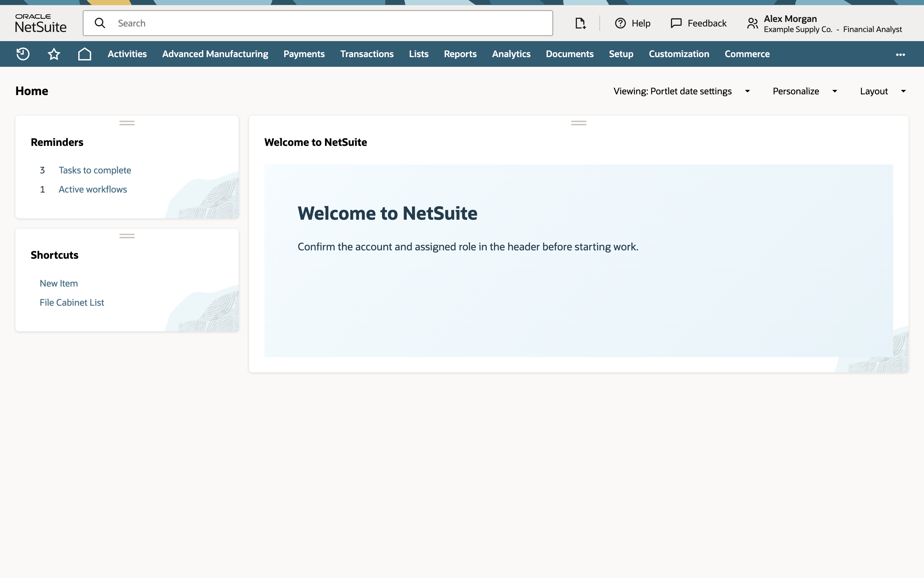Viewport: 924px width, 578px height.
Task: Open Active workflows reminder
Action: coord(93,189)
